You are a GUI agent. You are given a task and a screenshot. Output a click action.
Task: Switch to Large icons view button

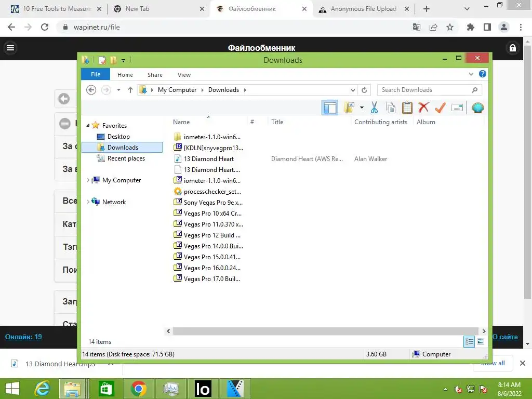coord(481,342)
